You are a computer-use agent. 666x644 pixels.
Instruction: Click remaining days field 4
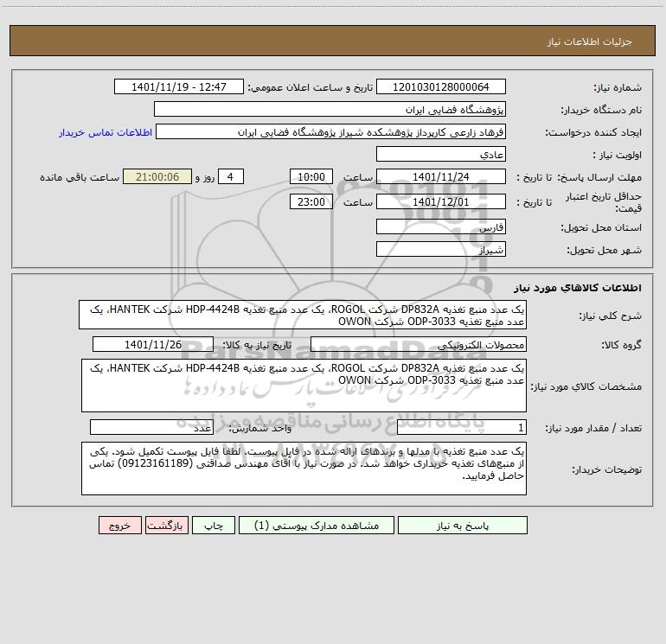(231, 176)
